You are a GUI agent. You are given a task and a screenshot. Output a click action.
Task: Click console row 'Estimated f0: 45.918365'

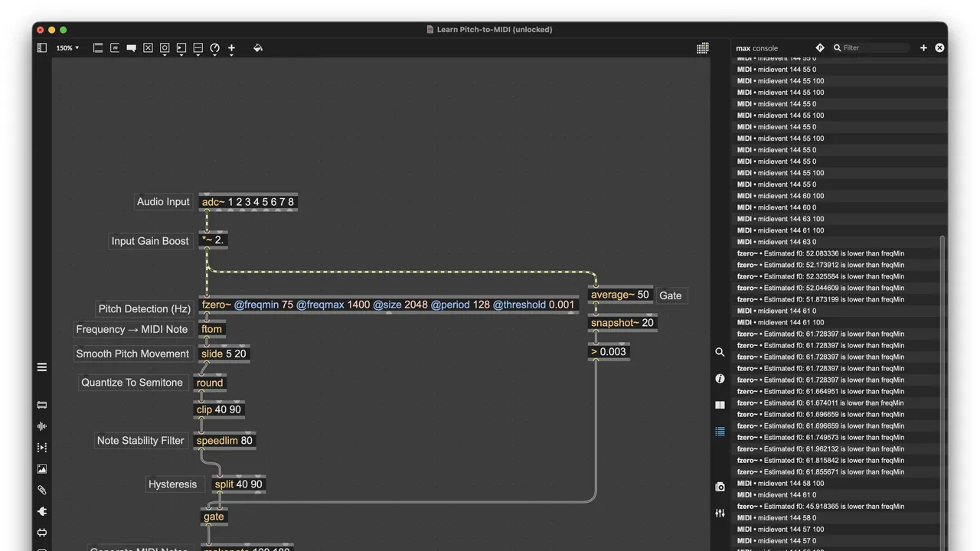coord(835,507)
